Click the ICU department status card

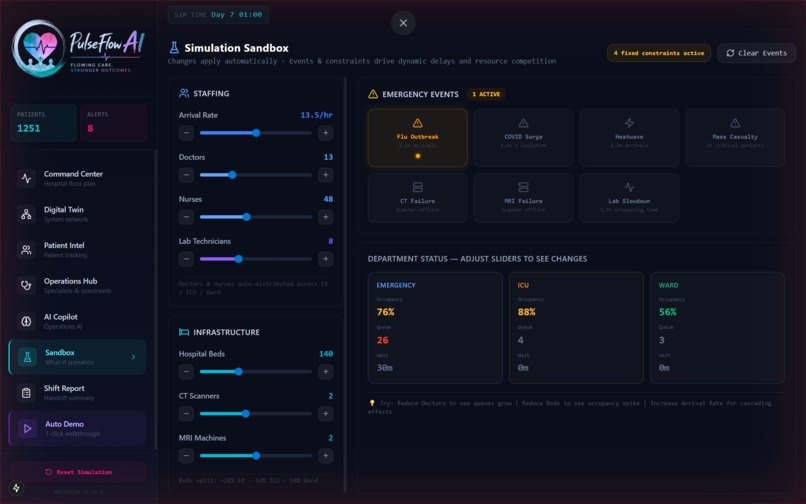tap(576, 328)
